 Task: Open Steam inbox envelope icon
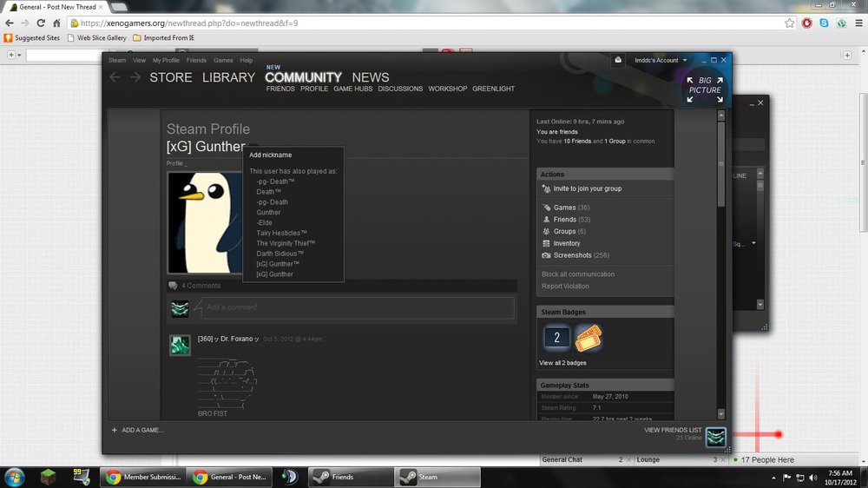click(618, 60)
